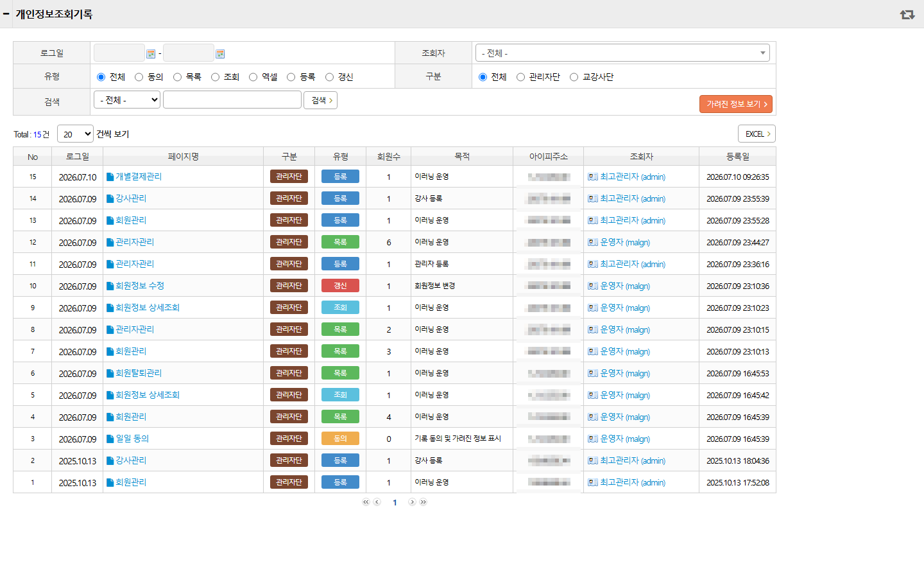
Task: Select the 동의 type radio button
Action: 139,77
